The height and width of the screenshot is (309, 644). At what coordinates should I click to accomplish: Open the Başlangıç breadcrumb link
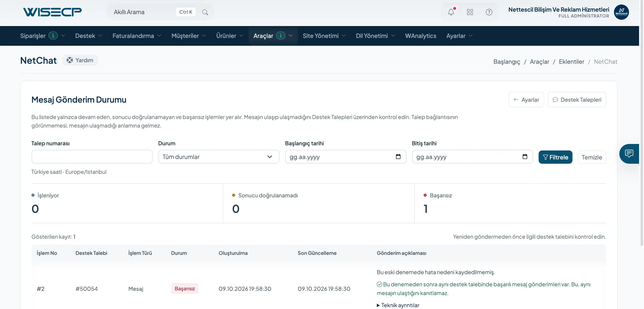click(x=507, y=62)
